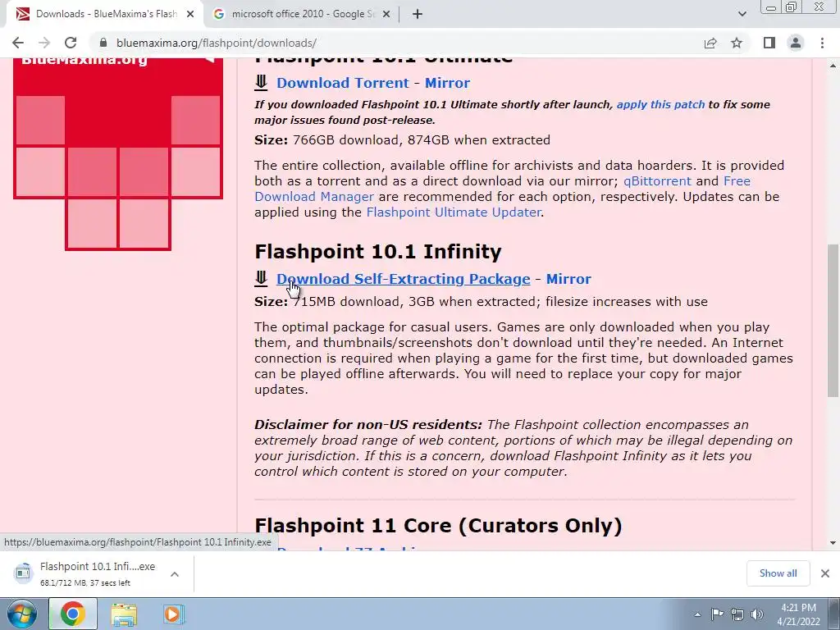Open a new browser tab
Screen dimensions: 840x630
coord(418,14)
